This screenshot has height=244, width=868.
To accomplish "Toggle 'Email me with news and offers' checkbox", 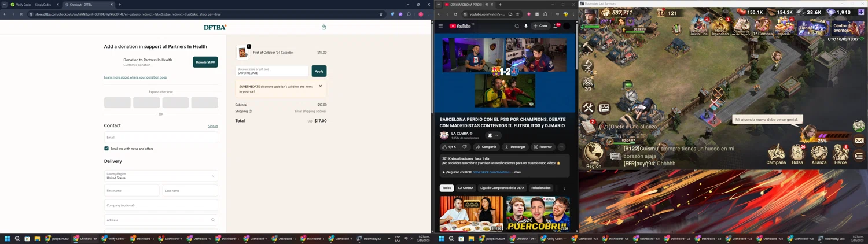I will pos(106,149).
